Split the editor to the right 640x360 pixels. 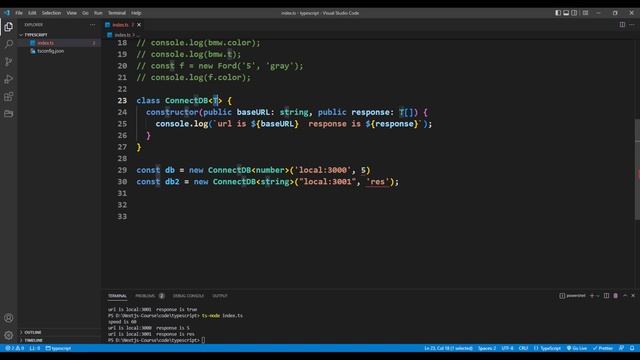point(622,25)
